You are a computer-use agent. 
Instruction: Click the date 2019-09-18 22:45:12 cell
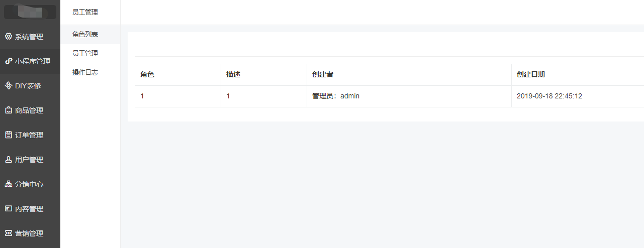click(549, 96)
